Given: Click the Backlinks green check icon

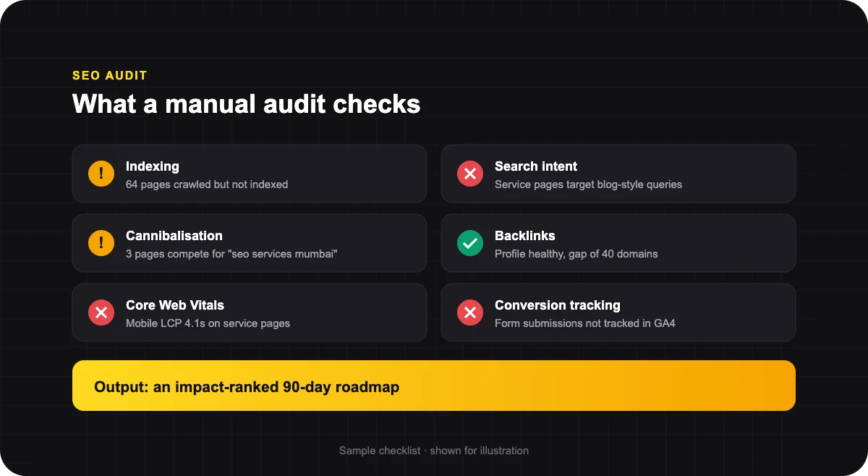Looking at the screenshot, I should pyautogui.click(x=470, y=243).
